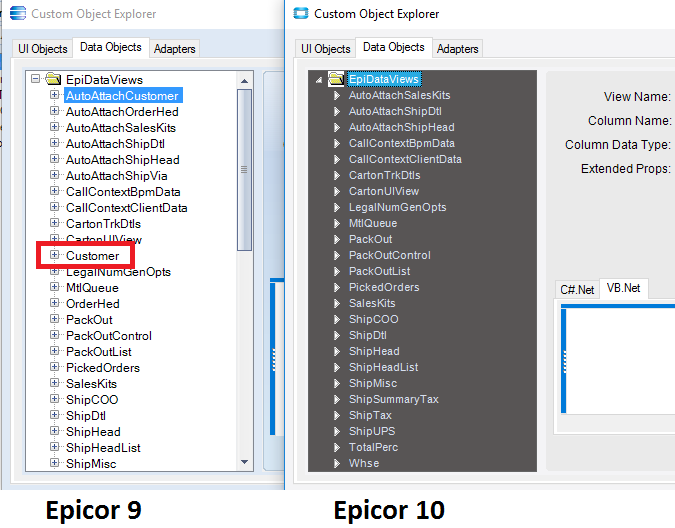Select PickedOrders in Epicor 10 tree

(x=384, y=287)
